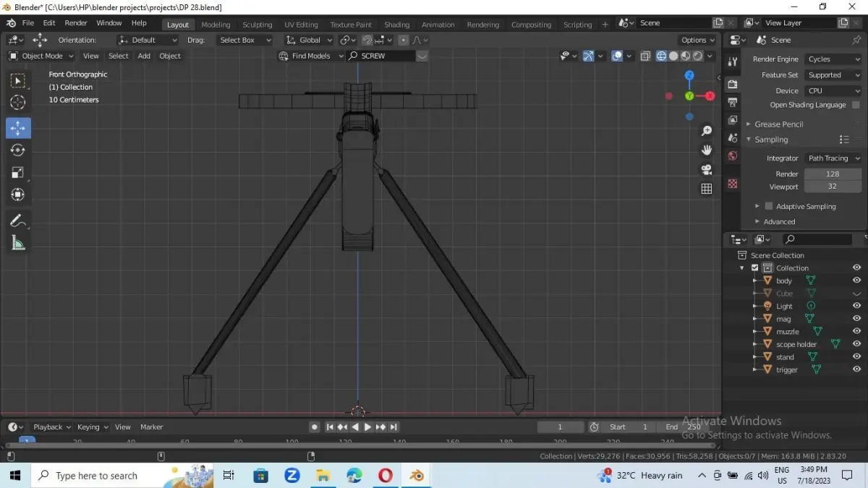Choose the Move tool
Screen dimensions: 868x488
pyautogui.click(x=18, y=128)
